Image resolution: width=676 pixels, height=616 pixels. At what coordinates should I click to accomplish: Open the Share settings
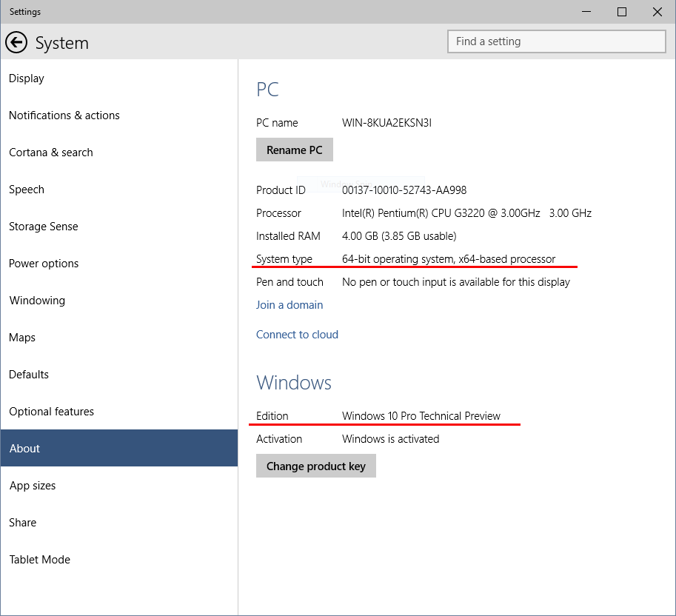tap(119, 523)
